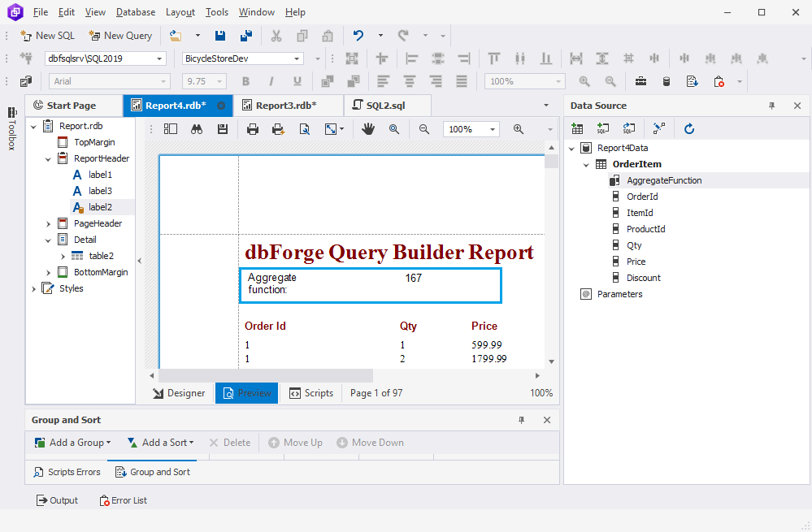
Task: Expand the table2 node
Action: (x=63, y=256)
